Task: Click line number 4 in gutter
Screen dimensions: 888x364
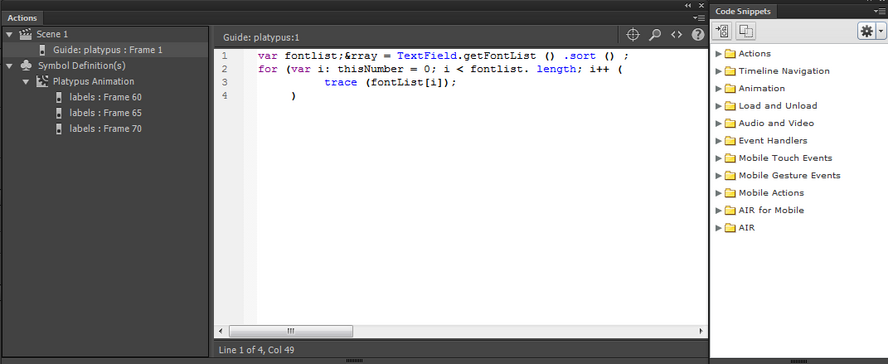Action: (225, 96)
